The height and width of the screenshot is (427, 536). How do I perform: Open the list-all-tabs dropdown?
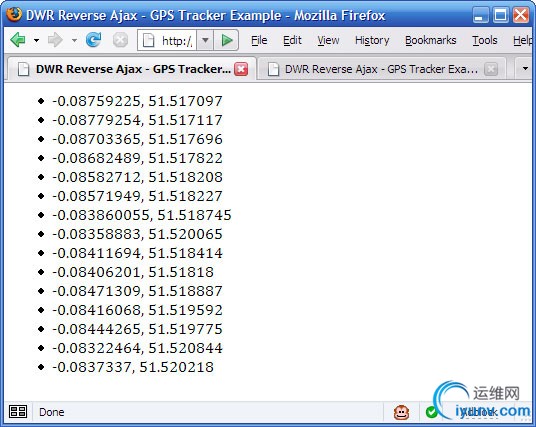525,69
